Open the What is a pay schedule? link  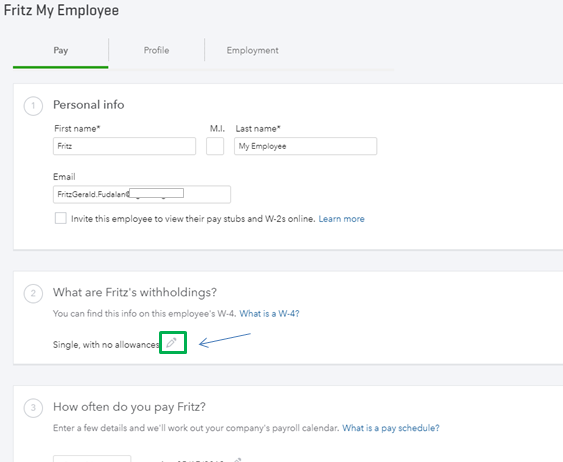[x=391, y=428]
